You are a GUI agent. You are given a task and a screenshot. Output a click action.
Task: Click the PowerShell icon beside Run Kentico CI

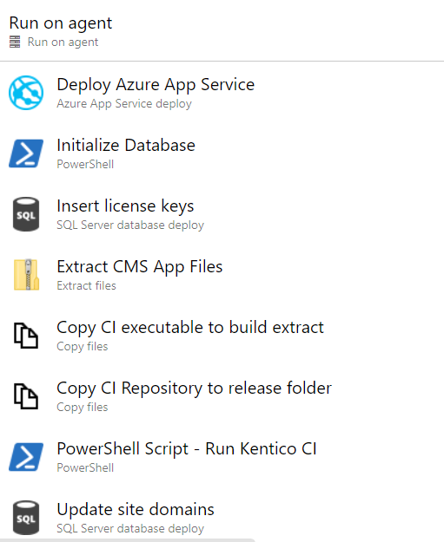pos(26,457)
